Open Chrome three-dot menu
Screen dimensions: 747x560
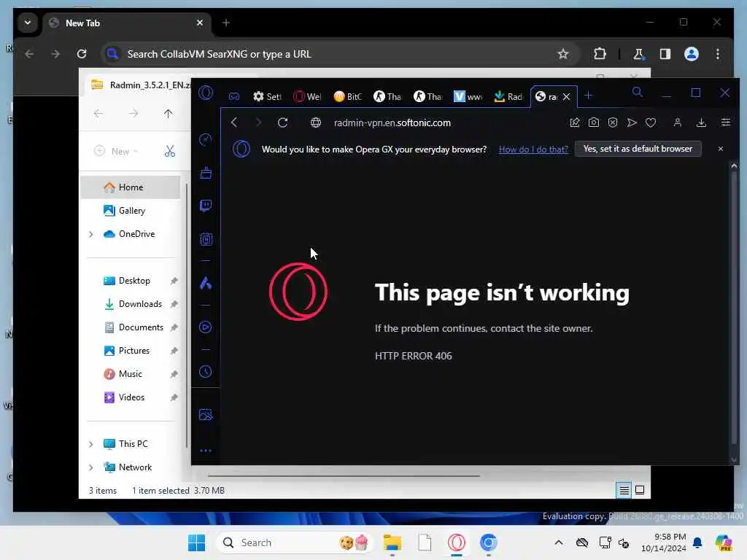[x=718, y=54]
